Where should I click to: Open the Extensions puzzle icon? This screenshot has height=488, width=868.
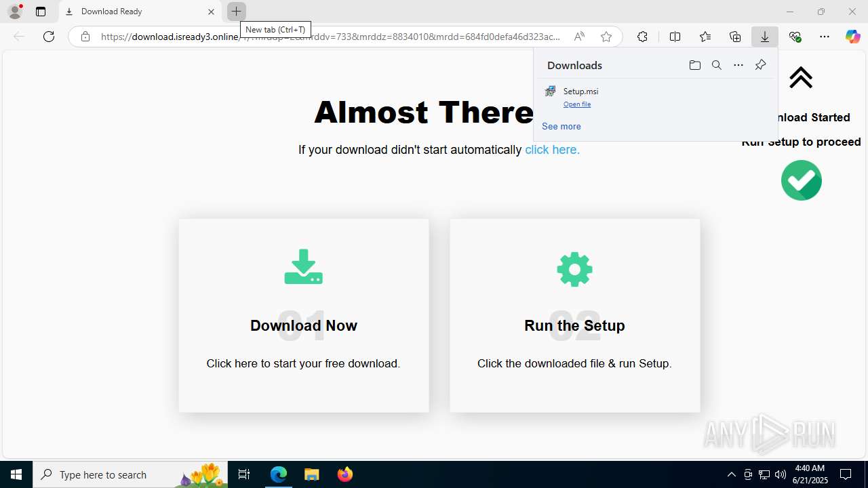click(642, 37)
